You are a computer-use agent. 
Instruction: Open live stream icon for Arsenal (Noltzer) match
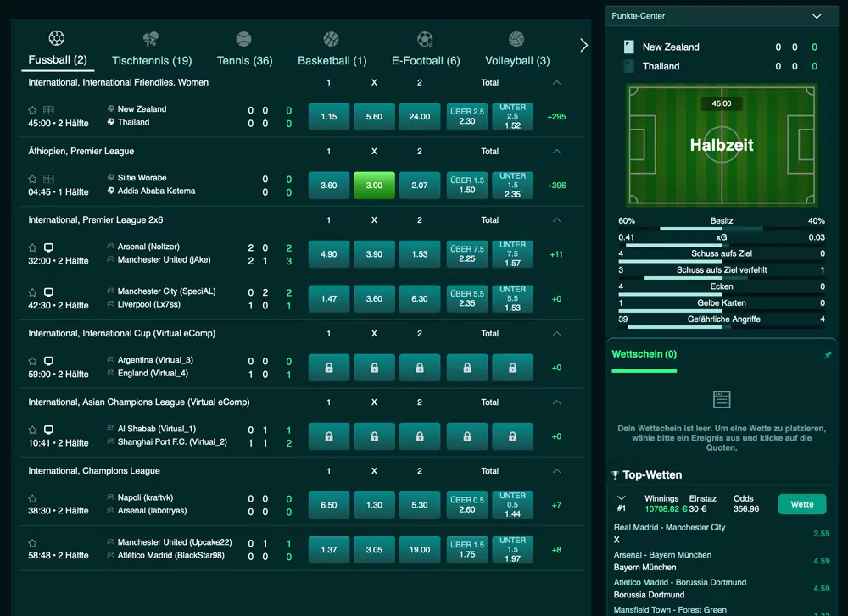[x=48, y=247]
